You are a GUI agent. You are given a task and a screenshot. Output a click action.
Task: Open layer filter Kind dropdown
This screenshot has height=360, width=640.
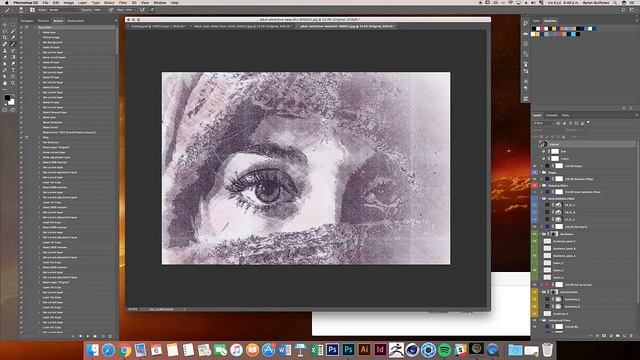point(544,123)
